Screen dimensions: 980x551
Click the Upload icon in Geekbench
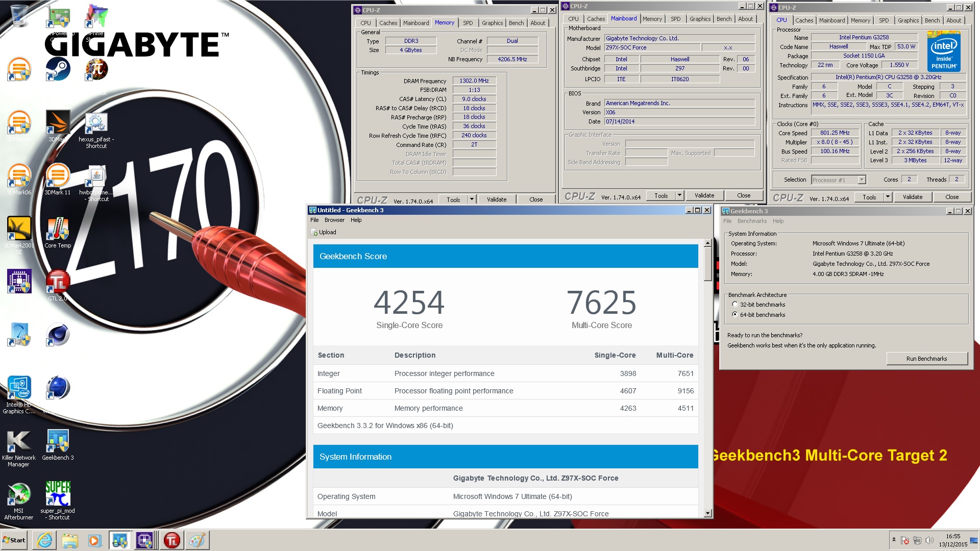[314, 232]
